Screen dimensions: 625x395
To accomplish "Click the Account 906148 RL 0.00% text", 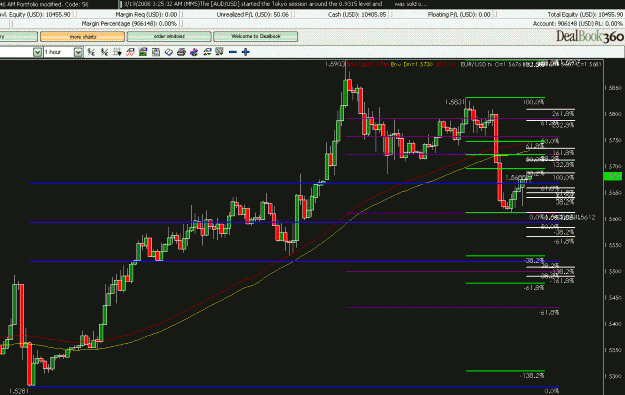I will (578, 24).
